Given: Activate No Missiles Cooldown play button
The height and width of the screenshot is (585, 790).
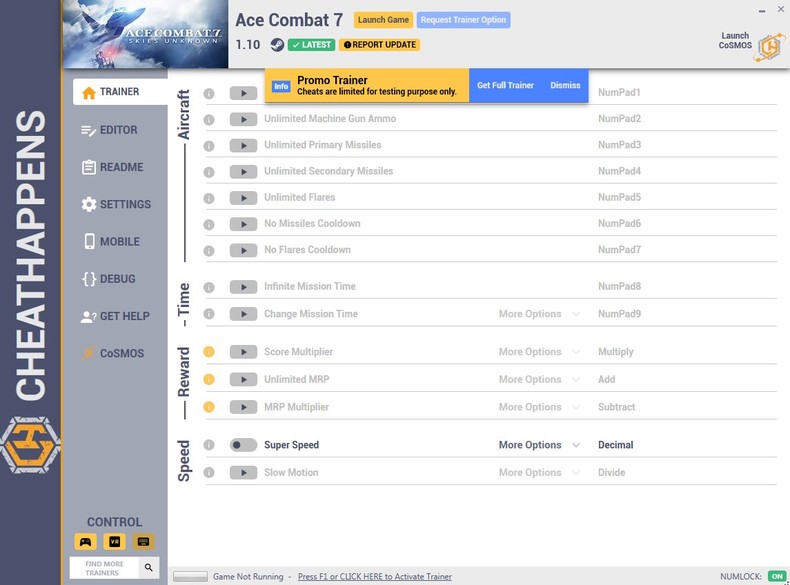Looking at the screenshot, I should [243, 224].
